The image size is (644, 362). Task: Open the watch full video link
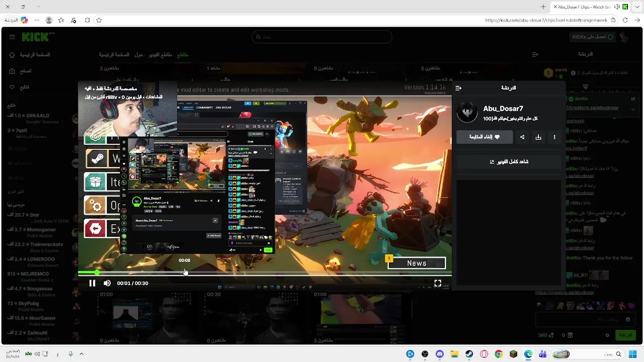[x=509, y=162]
